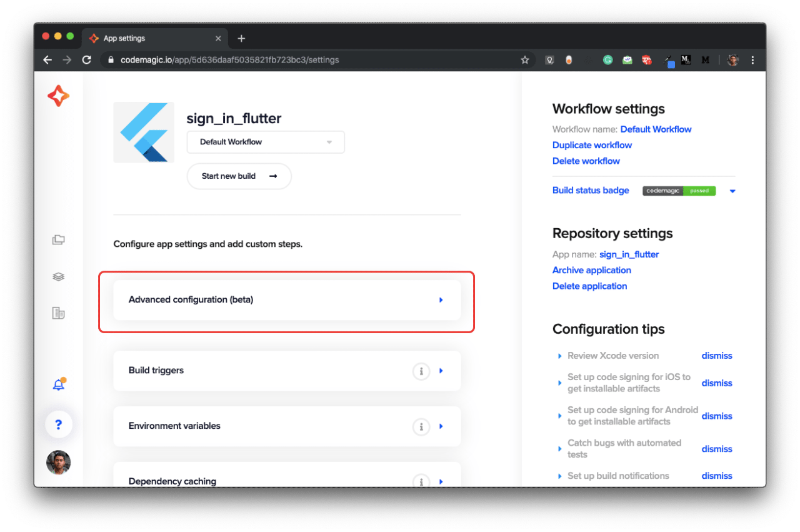Click the sign_in_flutter app title
Image resolution: width=800 pixels, height=532 pixels.
coord(234,118)
